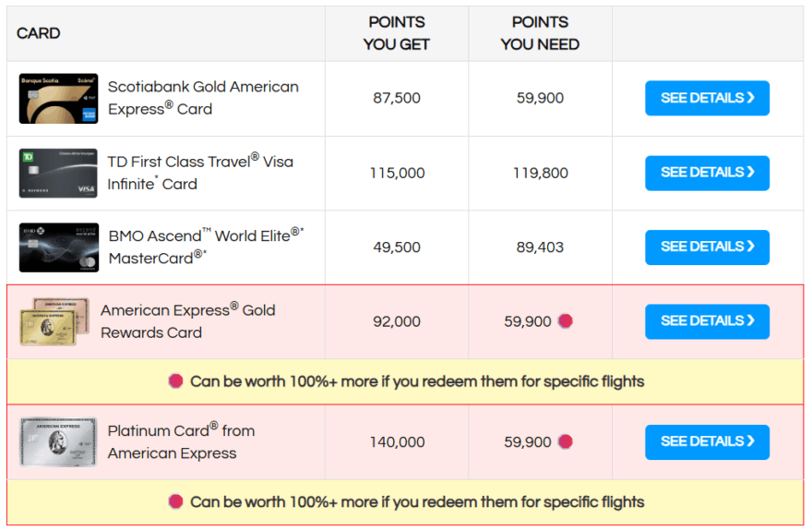Viewport: 812px width, 531px height.
Task: Select the BMO Ascend World Elite MasterCard name
Action: (x=207, y=247)
